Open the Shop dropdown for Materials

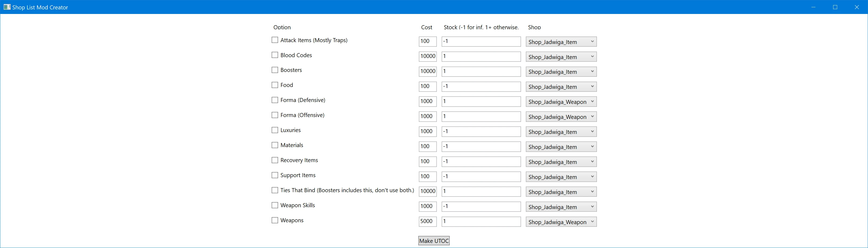(561, 147)
